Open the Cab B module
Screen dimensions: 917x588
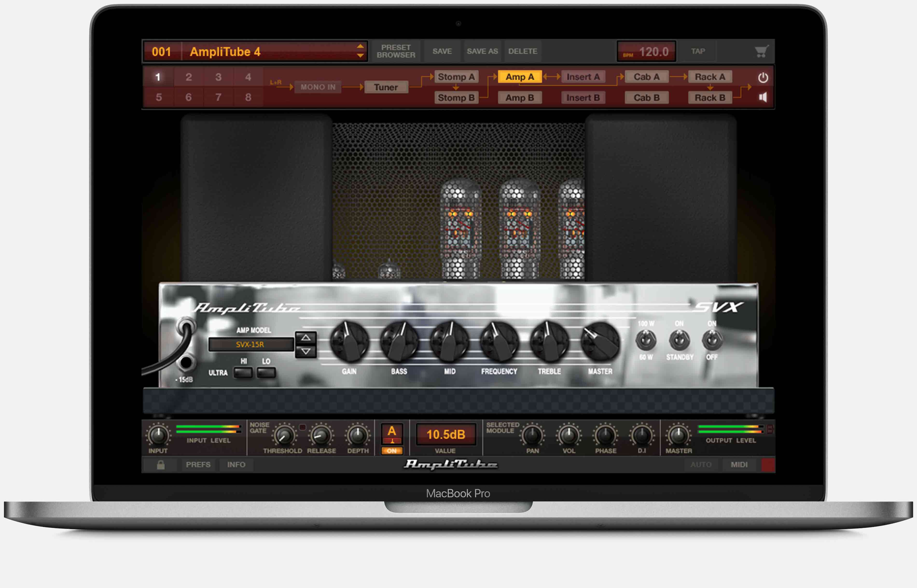(x=647, y=98)
